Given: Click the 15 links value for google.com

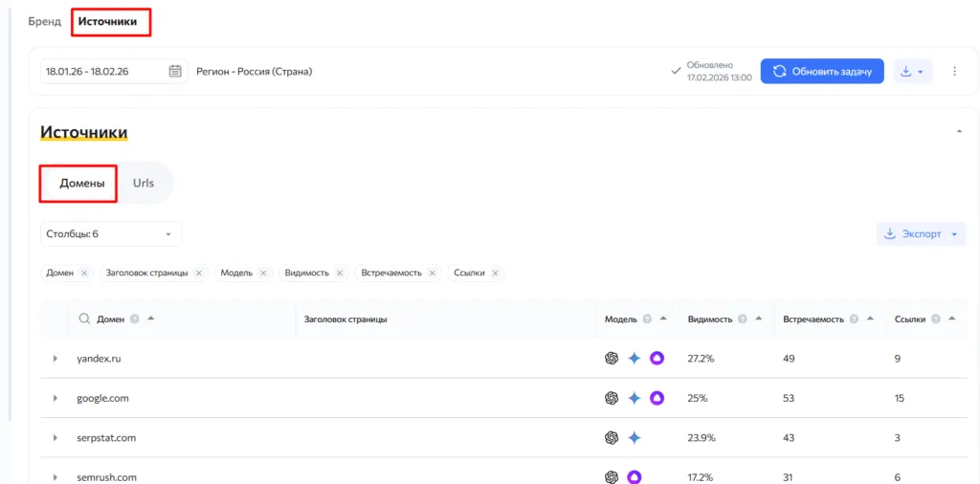Looking at the screenshot, I should pyautogui.click(x=900, y=399).
